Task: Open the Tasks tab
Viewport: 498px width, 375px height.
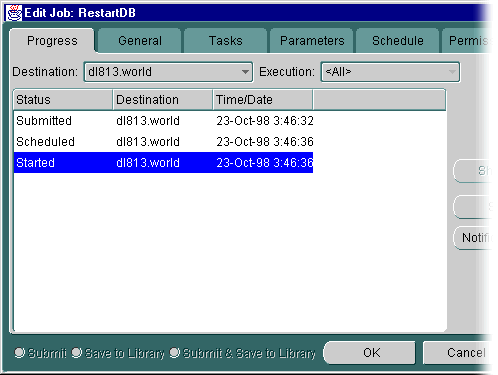Action: pos(226,41)
